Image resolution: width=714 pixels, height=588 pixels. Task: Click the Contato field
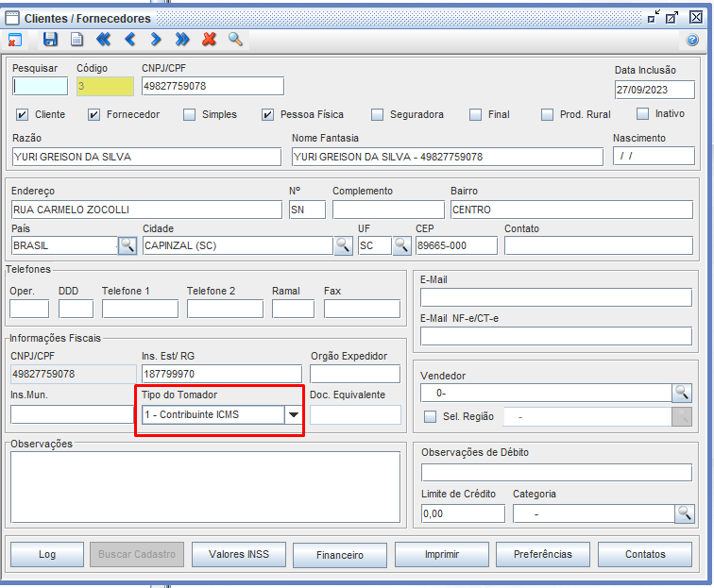(x=599, y=245)
